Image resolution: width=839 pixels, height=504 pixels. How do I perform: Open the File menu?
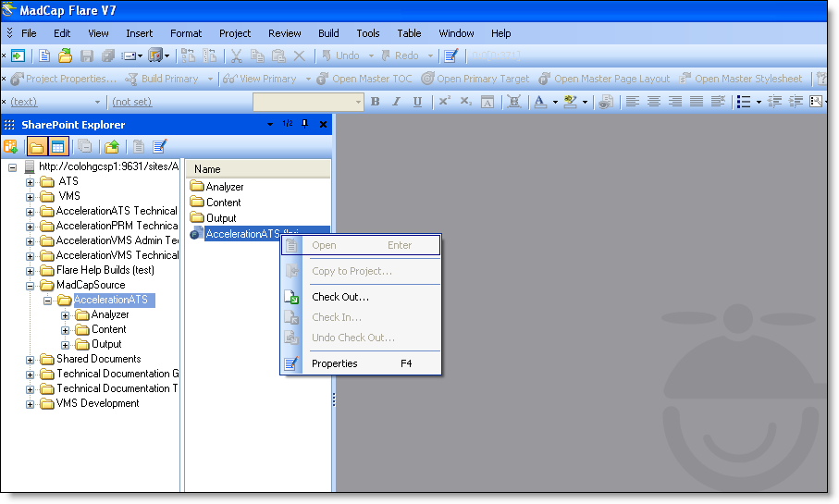click(29, 33)
